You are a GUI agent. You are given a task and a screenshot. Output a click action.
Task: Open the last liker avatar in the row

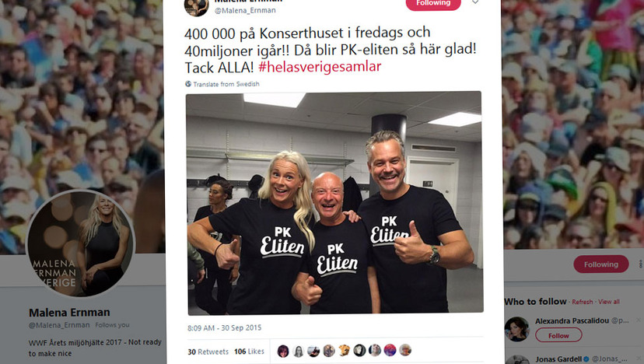tap(405, 350)
